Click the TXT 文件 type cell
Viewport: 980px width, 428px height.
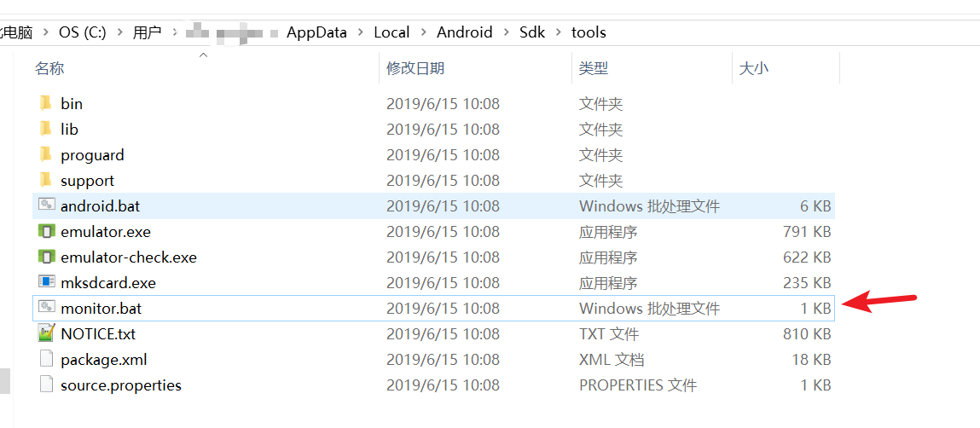point(609,334)
